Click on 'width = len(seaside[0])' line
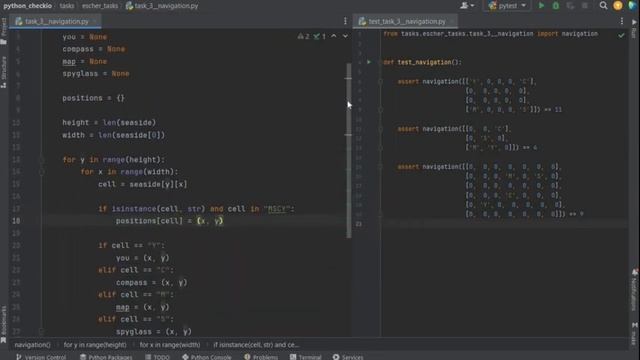Screen dimensions: 640x360 [x=113, y=135]
